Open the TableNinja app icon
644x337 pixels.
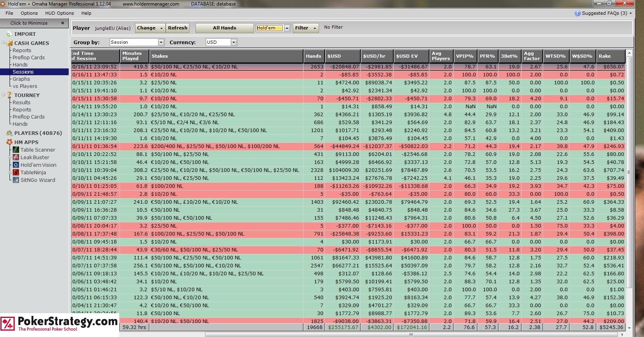(16, 172)
